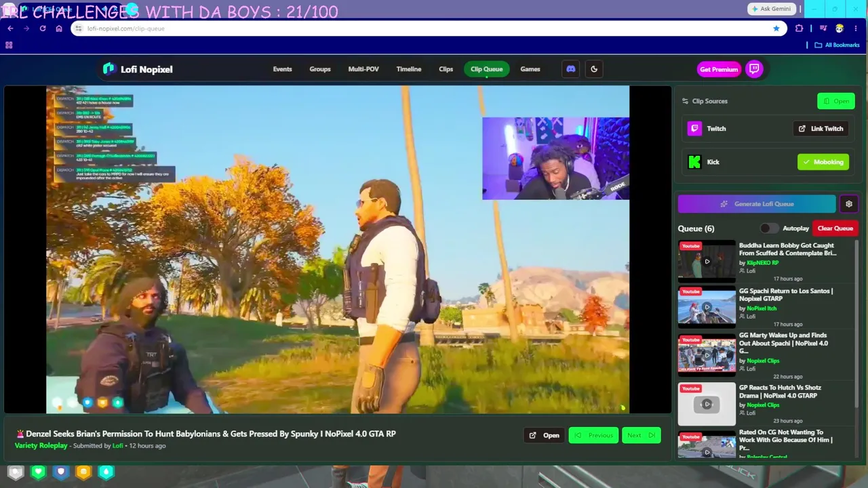868x488 pixels.
Task: Click the Moboking Kick account button
Action: (x=823, y=162)
